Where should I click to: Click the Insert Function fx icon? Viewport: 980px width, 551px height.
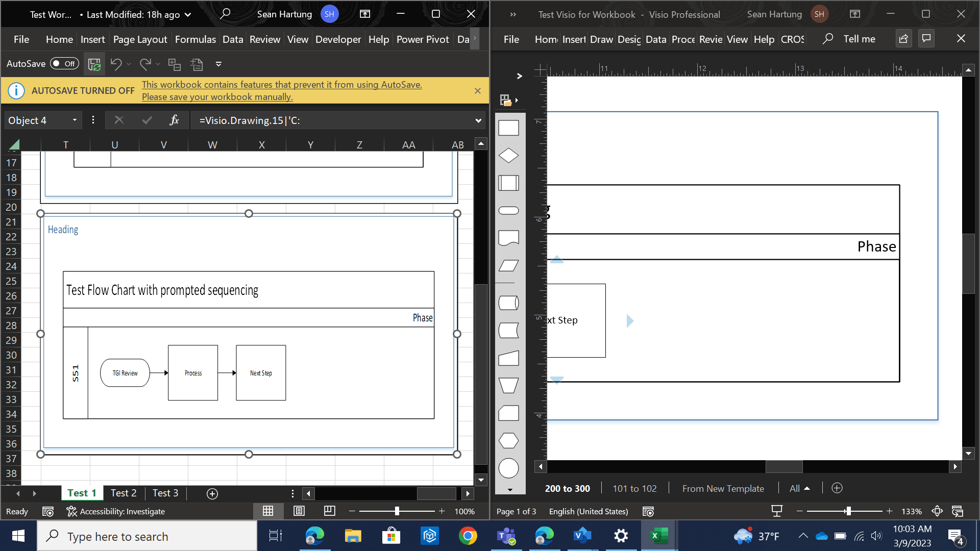click(174, 120)
